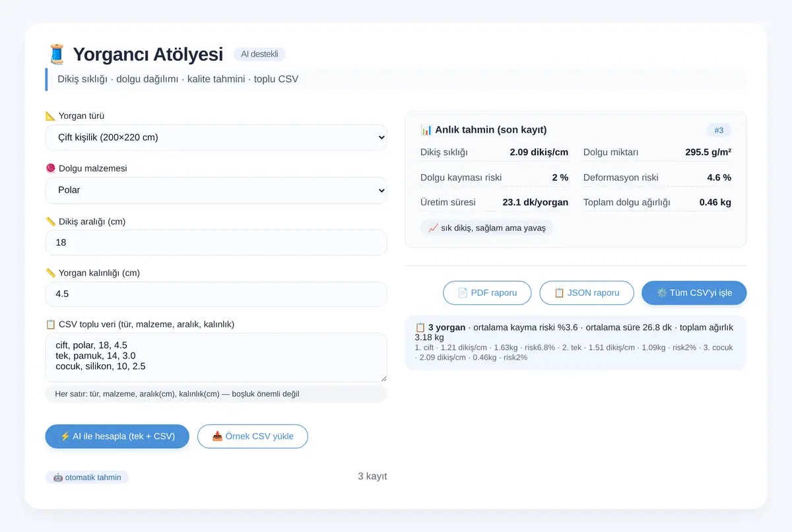Click the otomatik tahmin tag
792x532 pixels.
tap(87, 477)
